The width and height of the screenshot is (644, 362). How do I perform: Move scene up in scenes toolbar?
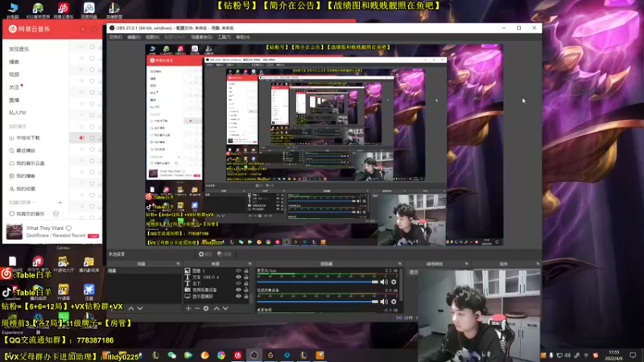(131, 308)
